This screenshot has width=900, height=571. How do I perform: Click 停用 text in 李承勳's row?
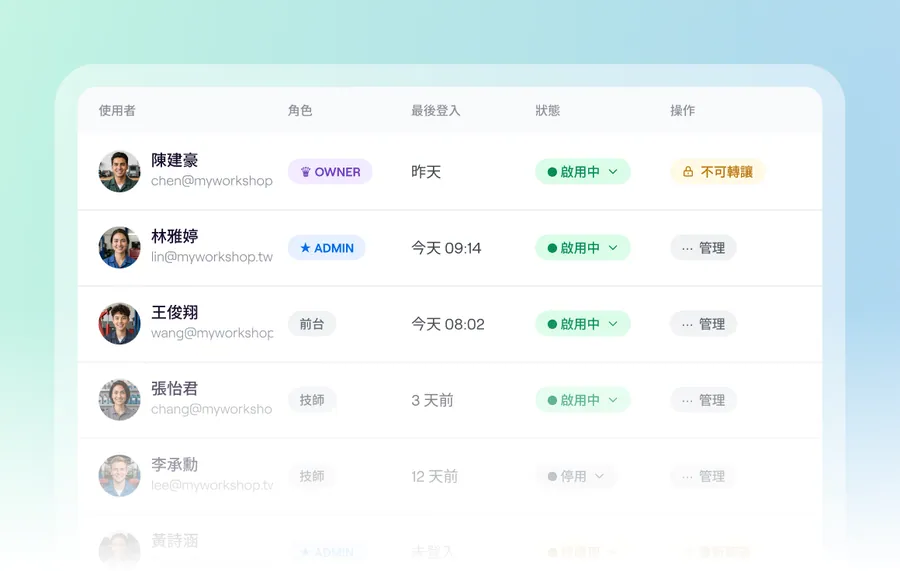coord(573,476)
